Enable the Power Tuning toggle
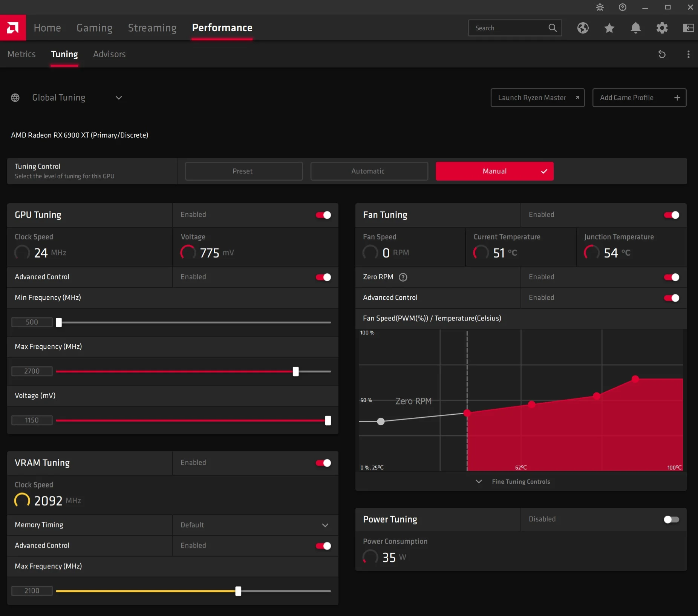The image size is (698, 616). click(x=672, y=519)
